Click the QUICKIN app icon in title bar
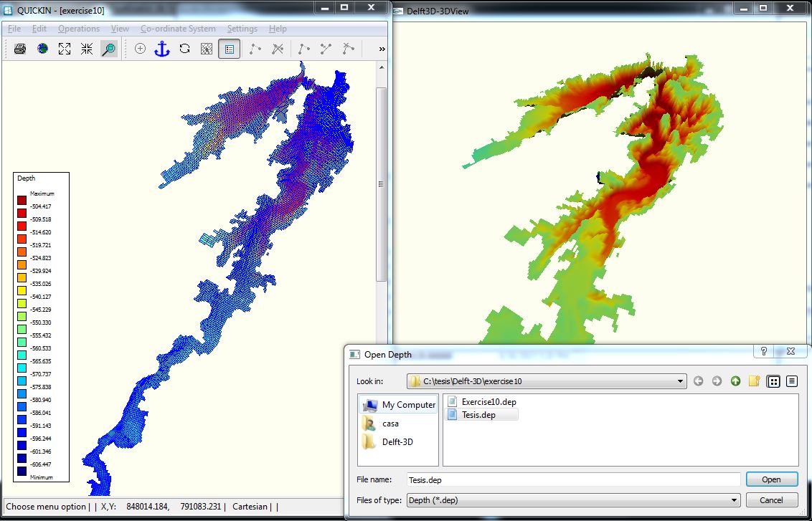The height and width of the screenshot is (521, 812). (8, 10)
